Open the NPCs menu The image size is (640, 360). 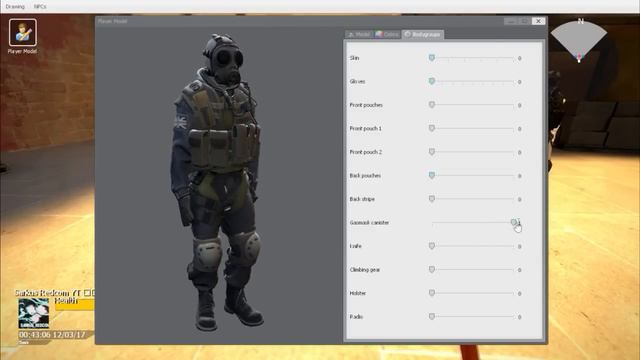pos(40,7)
